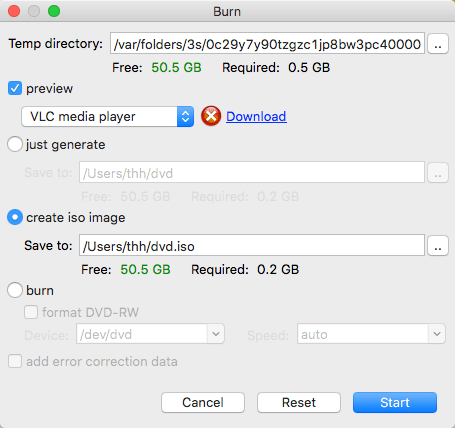Cancel the Burn dialog
This screenshot has width=455, height=428.
(x=203, y=402)
